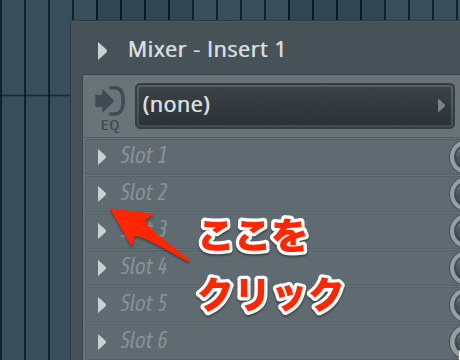The height and width of the screenshot is (360, 460).
Task: Open the Slot 5 arrow menu
Action: coord(102,305)
